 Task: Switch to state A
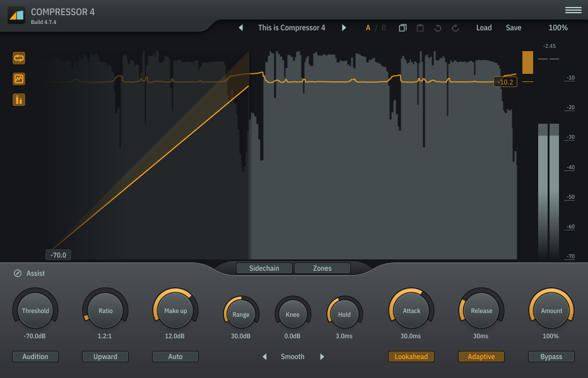point(368,28)
